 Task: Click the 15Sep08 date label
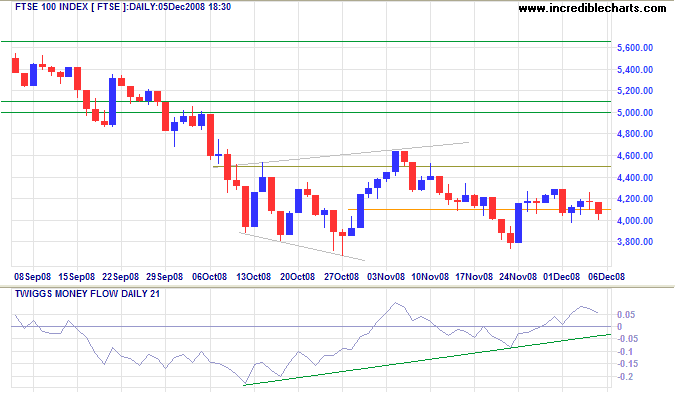tap(76, 277)
